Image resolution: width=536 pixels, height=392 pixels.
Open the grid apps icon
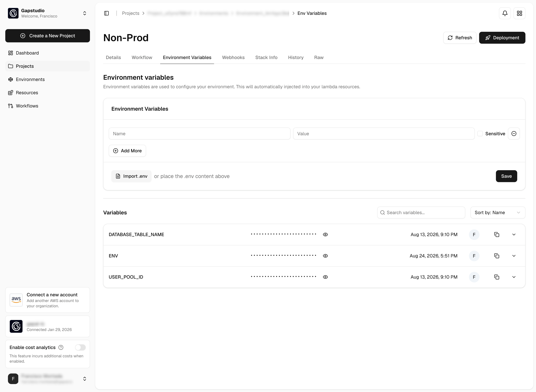point(519,13)
